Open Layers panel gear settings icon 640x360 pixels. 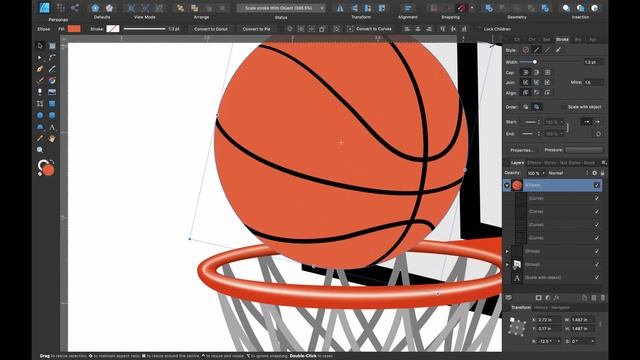[x=595, y=173]
